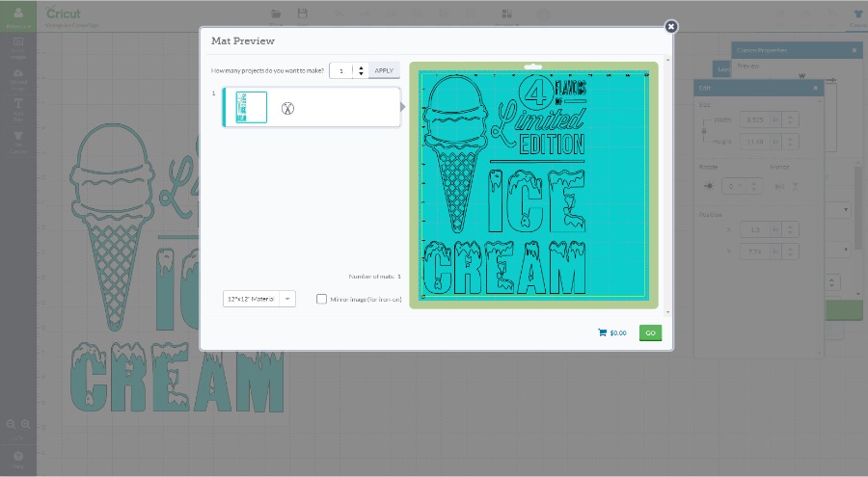Click the Width input field in Edit panel
The width and height of the screenshot is (868, 477).
[x=755, y=119]
